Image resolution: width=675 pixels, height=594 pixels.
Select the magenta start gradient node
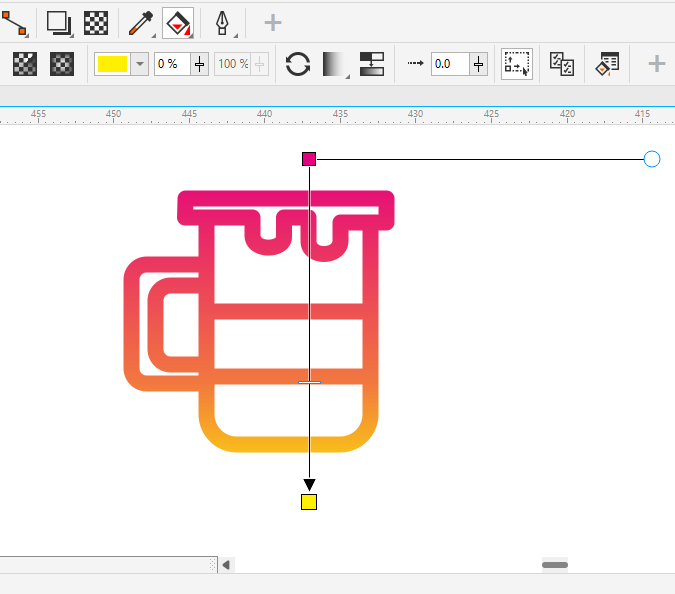(309, 159)
